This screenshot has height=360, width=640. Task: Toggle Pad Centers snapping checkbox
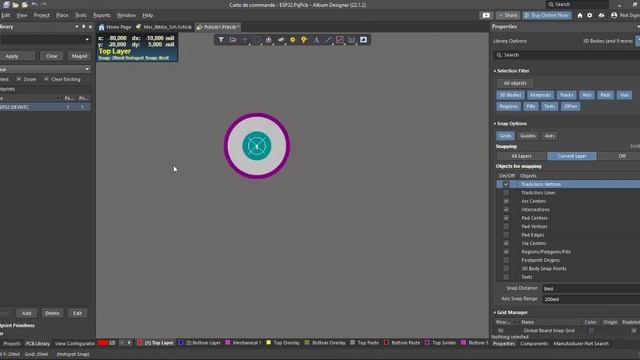click(x=506, y=218)
